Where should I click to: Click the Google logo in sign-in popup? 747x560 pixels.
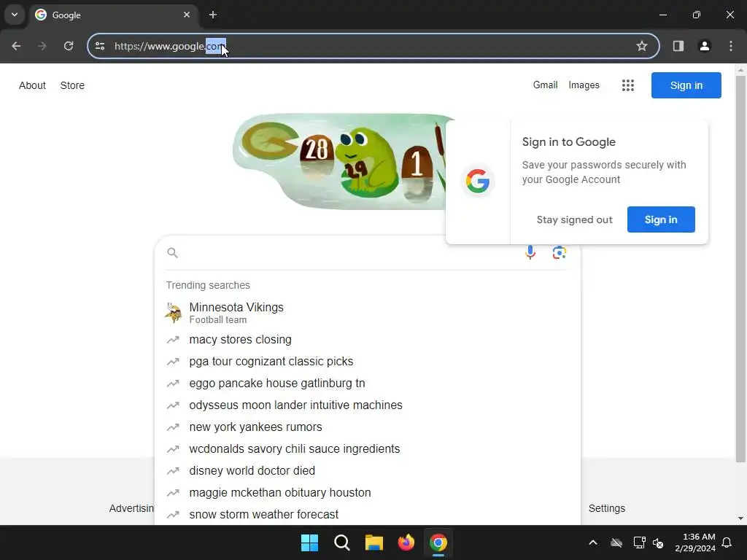(x=478, y=182)
